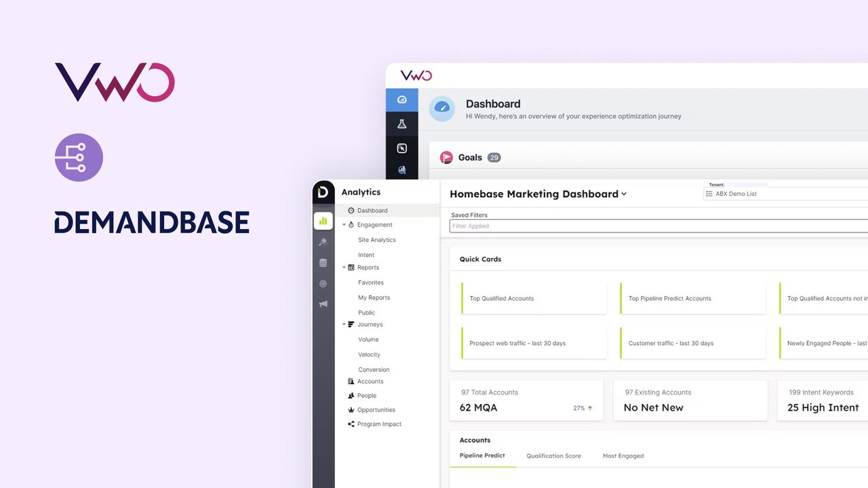
Task: Select VWO cursor-click sidebar icon
Action: point(401,148)
